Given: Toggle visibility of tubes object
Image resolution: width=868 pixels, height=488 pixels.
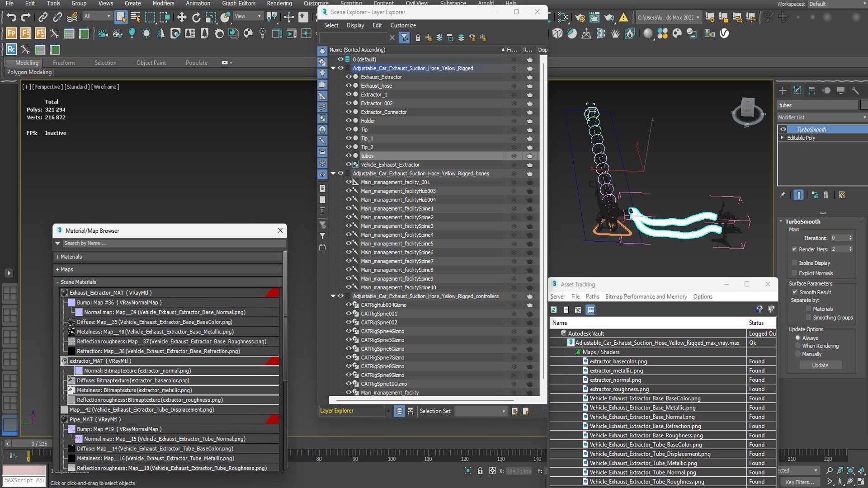Looking at the screenshot, I should click(349, 156).
